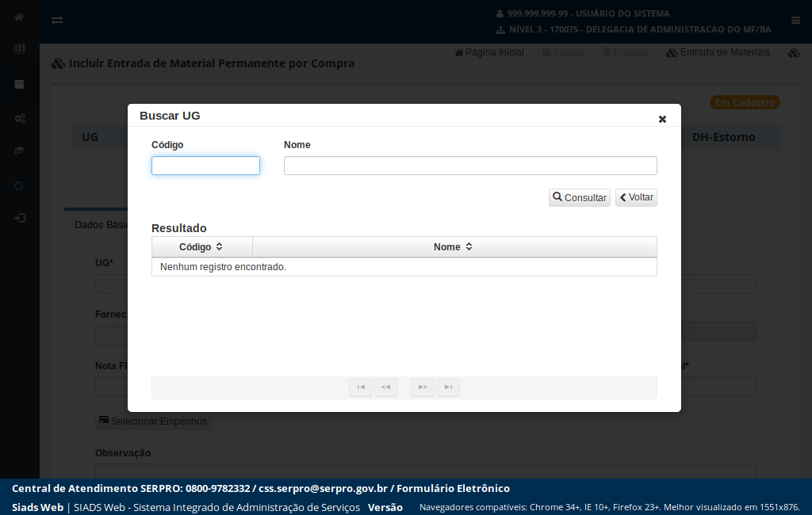The height and width of the screenshot is (515, 812).
Task: Jump to last results page
Action: pyautogui.click(x=448, y=387)
